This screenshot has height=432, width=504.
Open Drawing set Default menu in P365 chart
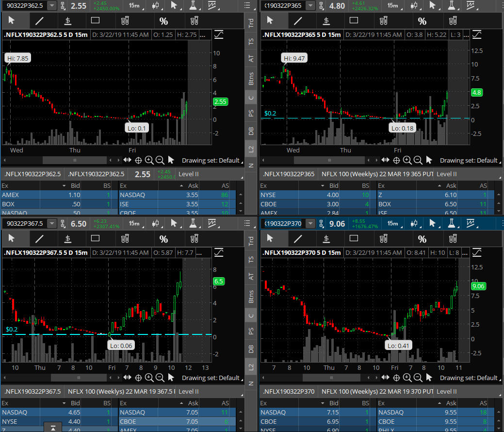point(469,160)
